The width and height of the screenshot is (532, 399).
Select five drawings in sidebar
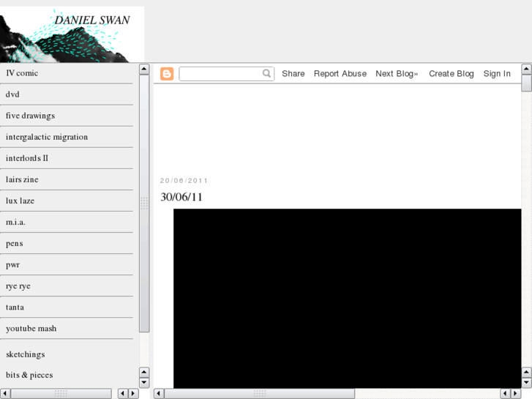tap(30, 116)
